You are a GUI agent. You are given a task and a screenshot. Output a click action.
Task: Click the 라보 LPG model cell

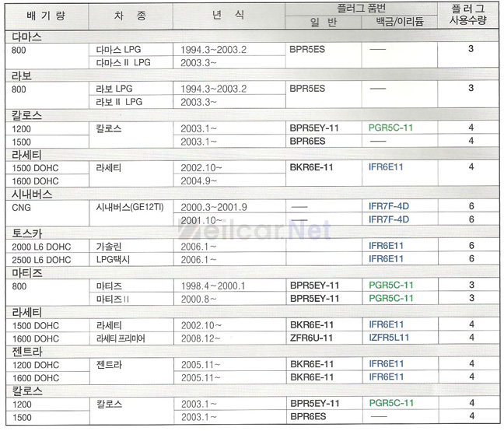pos(114,89)
